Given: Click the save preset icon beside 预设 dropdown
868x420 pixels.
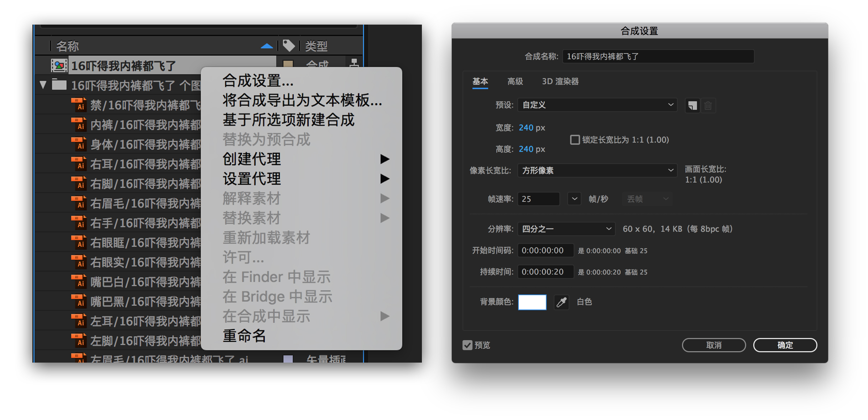Looking at the screenshot, I should pos(692,105).
